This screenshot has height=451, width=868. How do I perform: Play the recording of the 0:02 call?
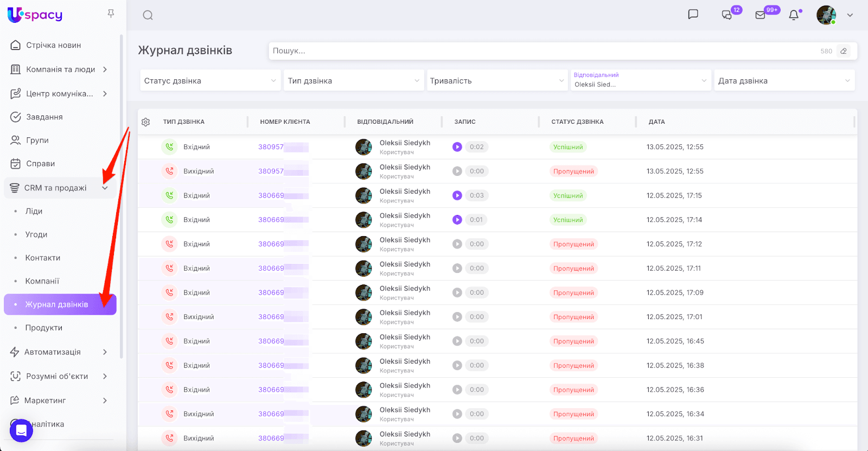457,147
